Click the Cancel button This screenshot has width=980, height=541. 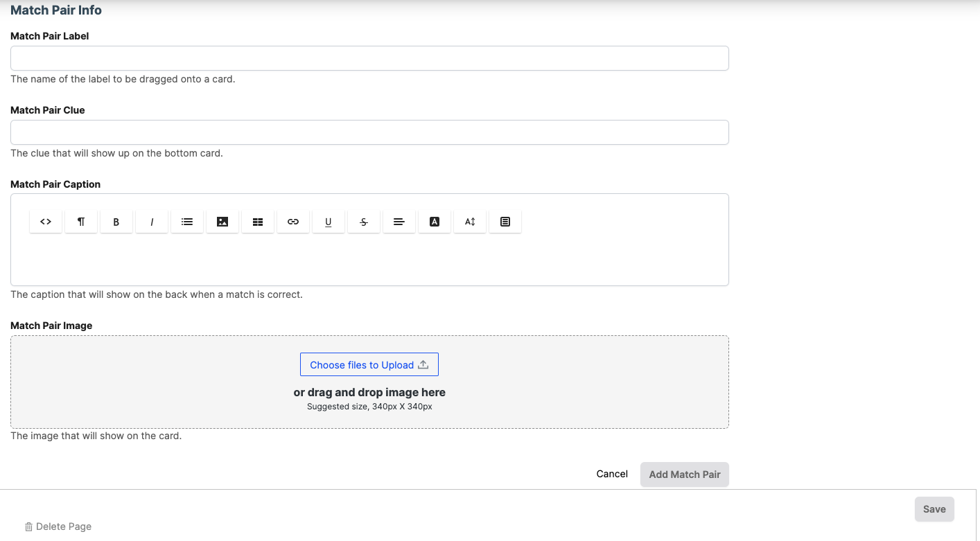coord(612,474)
